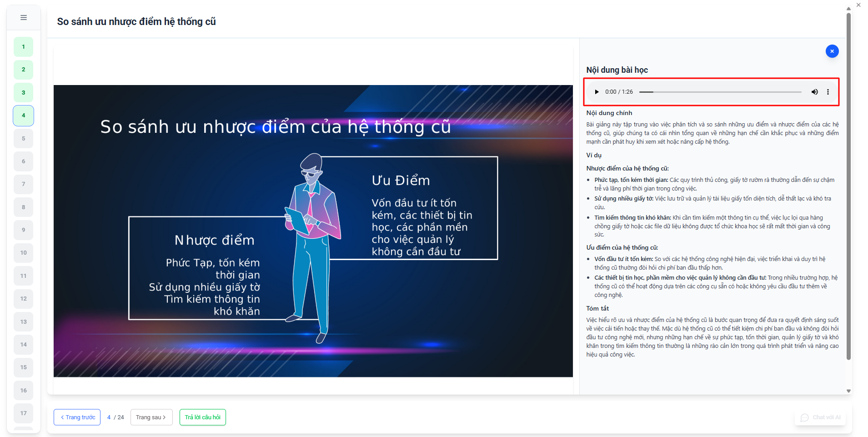This screenshot has height=437, width=868.
Task: Click the main slide image
Action: [313, 231]
